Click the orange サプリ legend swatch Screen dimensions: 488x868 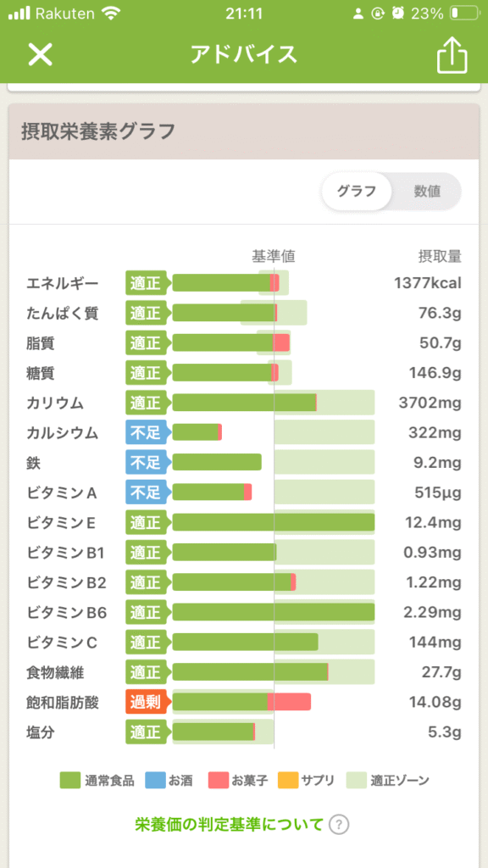(x=288, y=781)
